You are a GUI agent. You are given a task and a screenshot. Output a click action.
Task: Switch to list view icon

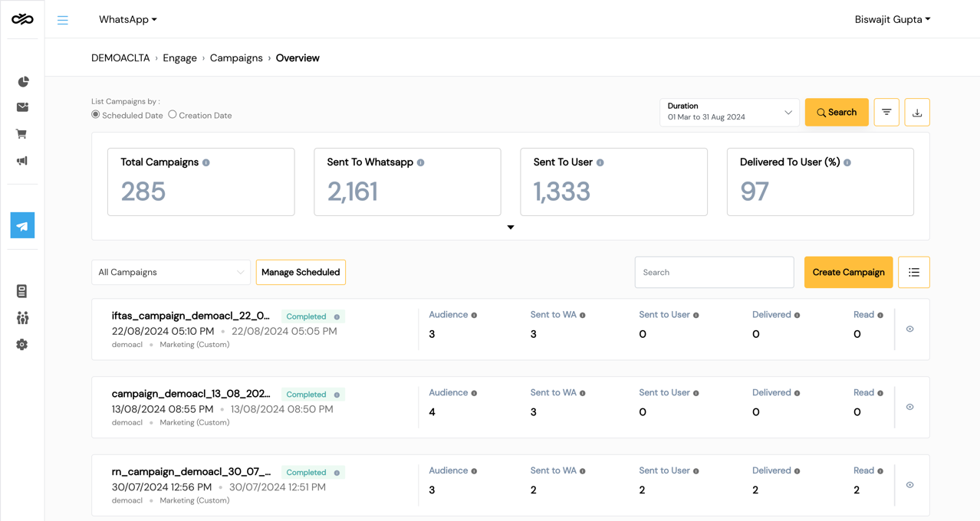coord(914,272)
